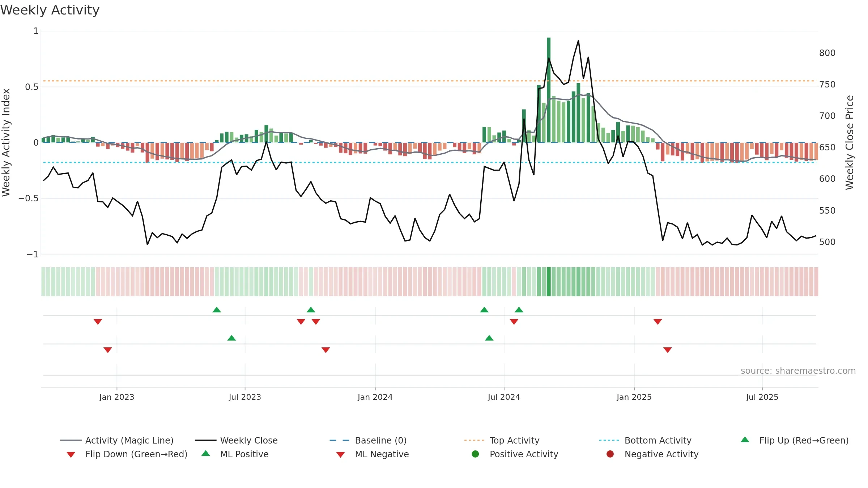Click the tallest dark green activity bar

tap(549, 90)
